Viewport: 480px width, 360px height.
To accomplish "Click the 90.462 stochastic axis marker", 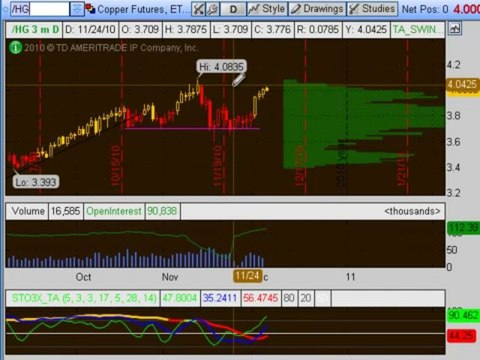I will pyautogui.click(x=463, y=315).
